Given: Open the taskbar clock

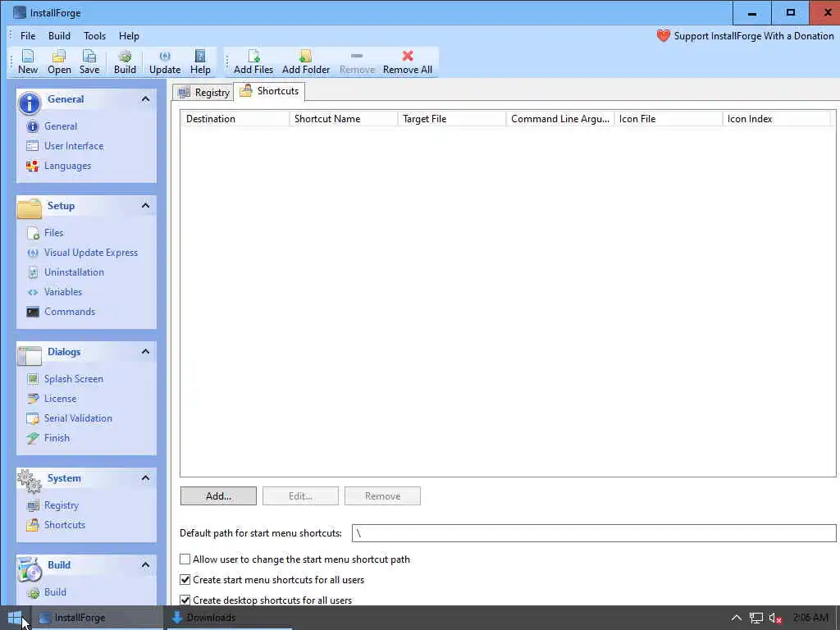Looking at the screenshot, I should point(810,618).
